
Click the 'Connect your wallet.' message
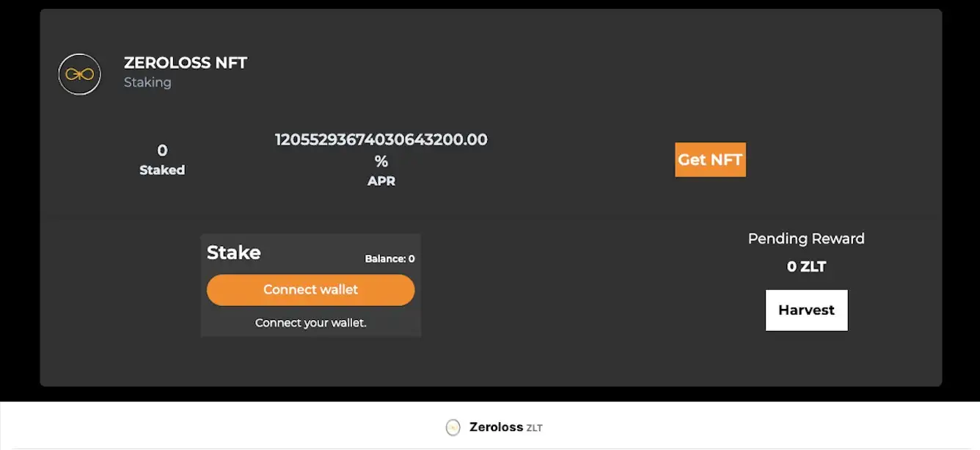pos(310,323)
